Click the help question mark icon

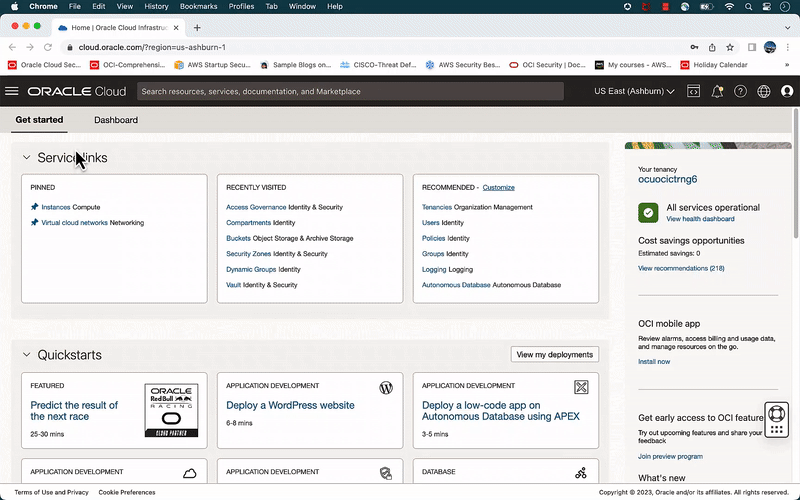pos(740,92)
